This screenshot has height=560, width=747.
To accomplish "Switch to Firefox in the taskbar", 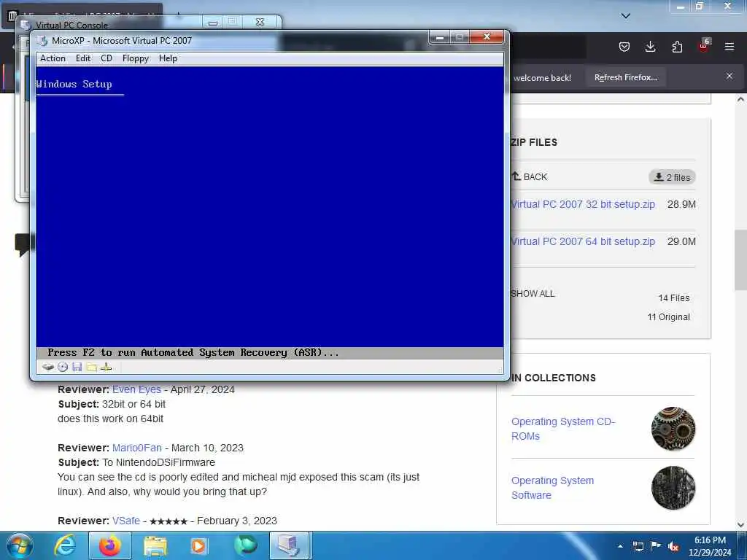I will point(109,545).
